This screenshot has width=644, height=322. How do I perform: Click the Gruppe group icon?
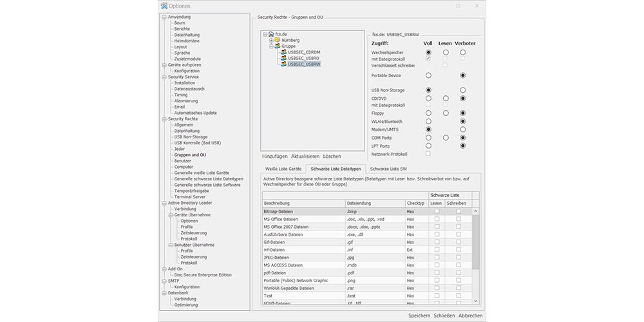tap(277, 46)
